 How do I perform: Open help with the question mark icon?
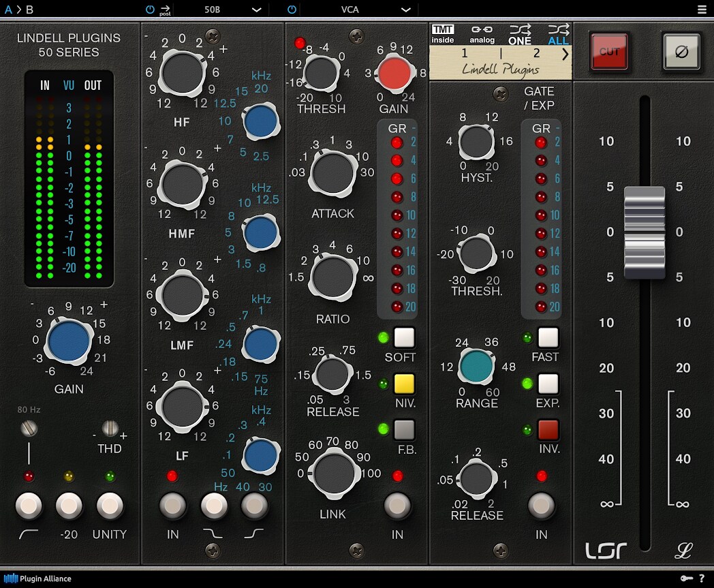pos(702,578)
